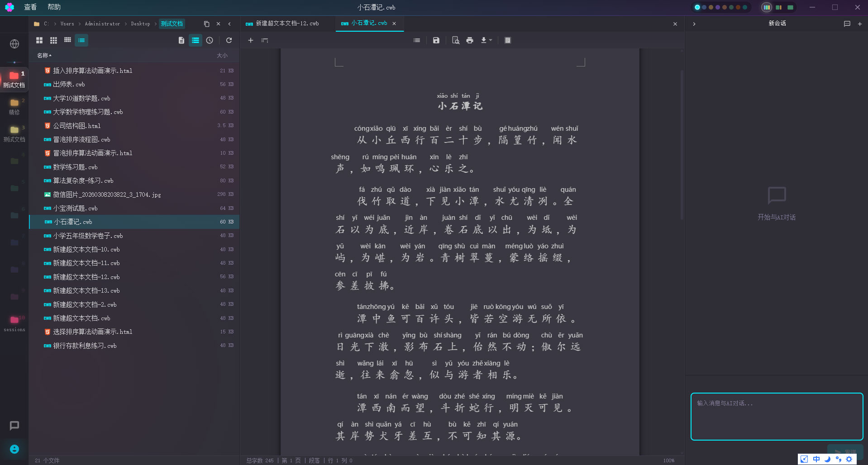Select the purple theme color dot
868x465 pixels.
coord(717,7)
